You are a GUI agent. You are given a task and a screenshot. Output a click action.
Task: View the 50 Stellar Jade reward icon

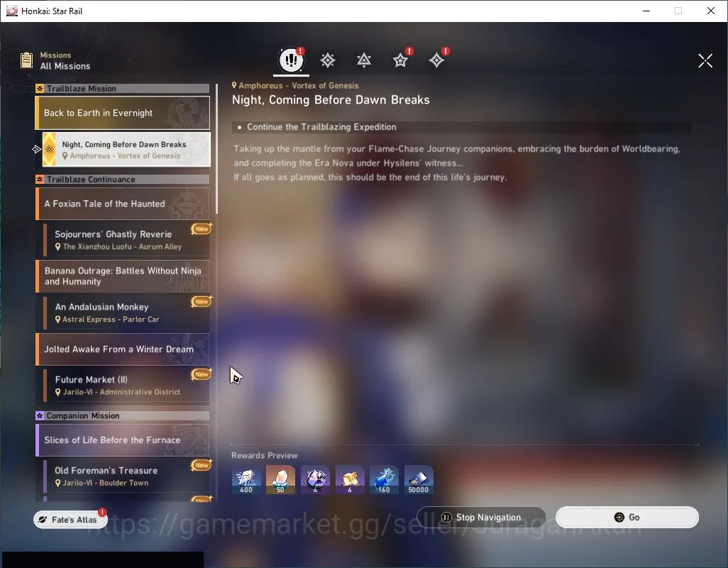tap(280, 480)
